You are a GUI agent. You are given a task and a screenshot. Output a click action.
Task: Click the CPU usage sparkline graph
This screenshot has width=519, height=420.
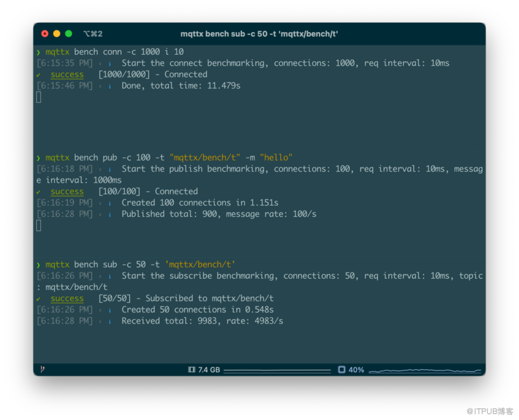425,370
